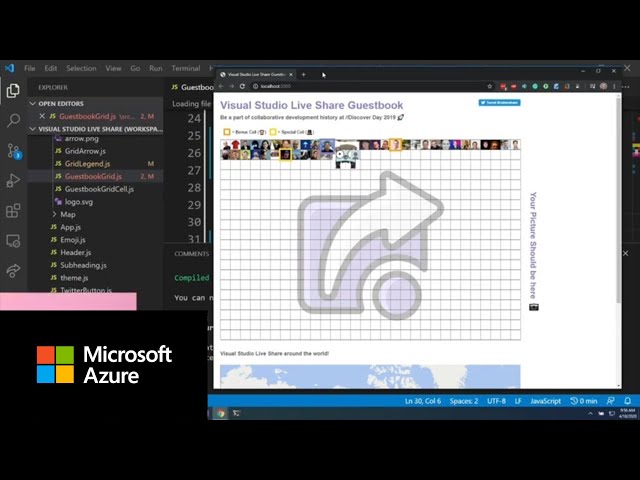Viewport: 640px width, 480px height.
Task: Open the Explorer view in activity bar
Action: point(13,90)
